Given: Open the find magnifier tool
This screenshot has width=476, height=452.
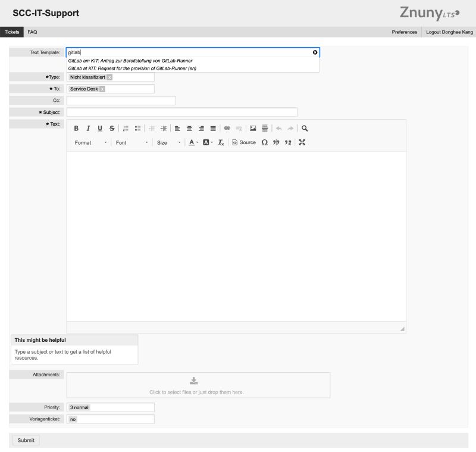Looking at the screenshot, I should (305, 128).
